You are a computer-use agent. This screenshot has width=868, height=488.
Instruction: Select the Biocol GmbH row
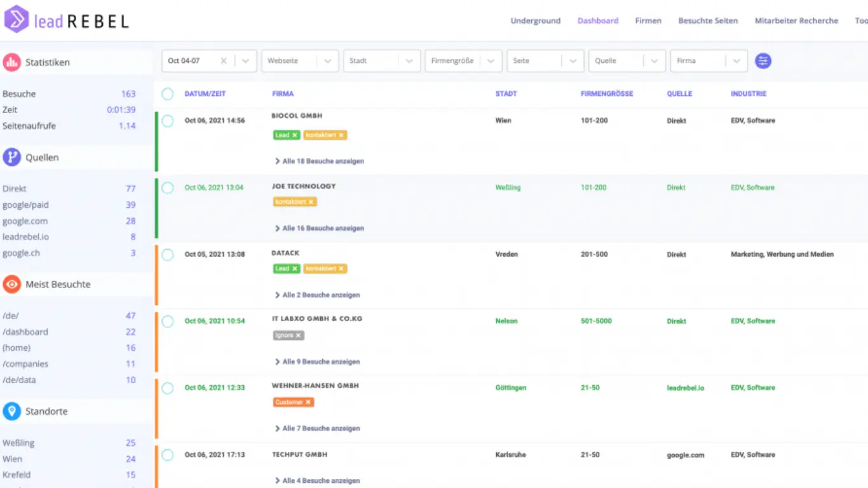click(167, 121)
